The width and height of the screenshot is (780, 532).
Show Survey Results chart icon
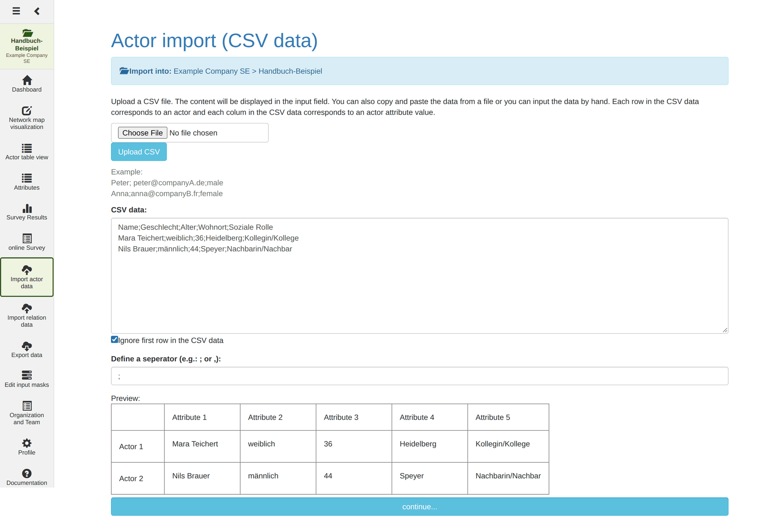pos(27,208)
